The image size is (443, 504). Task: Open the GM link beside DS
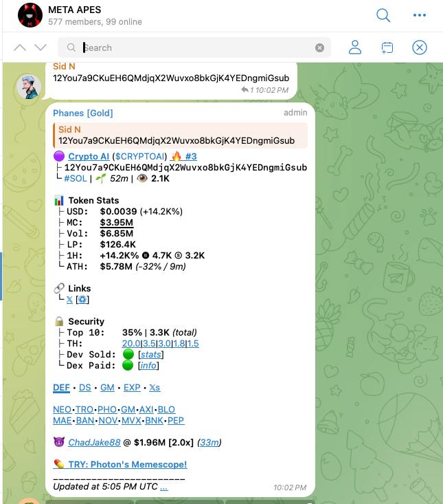107,388
